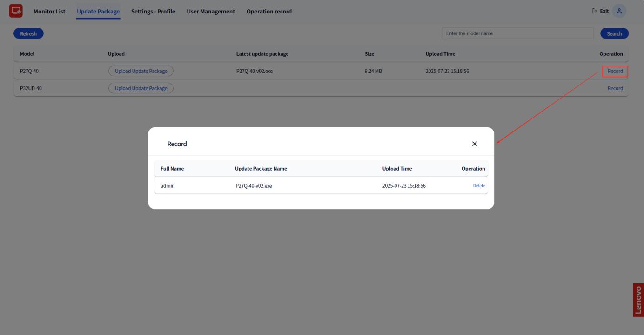Select the admin row in Record dialog

point(168,186)
